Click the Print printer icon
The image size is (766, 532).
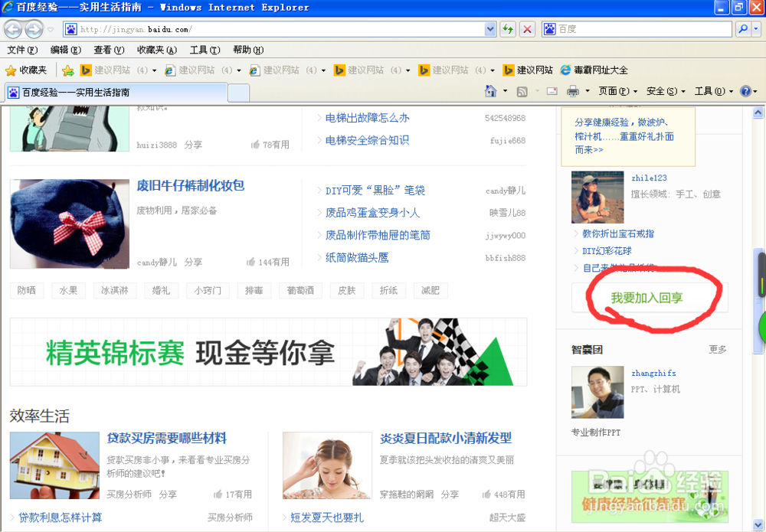[x=572, y=91]
